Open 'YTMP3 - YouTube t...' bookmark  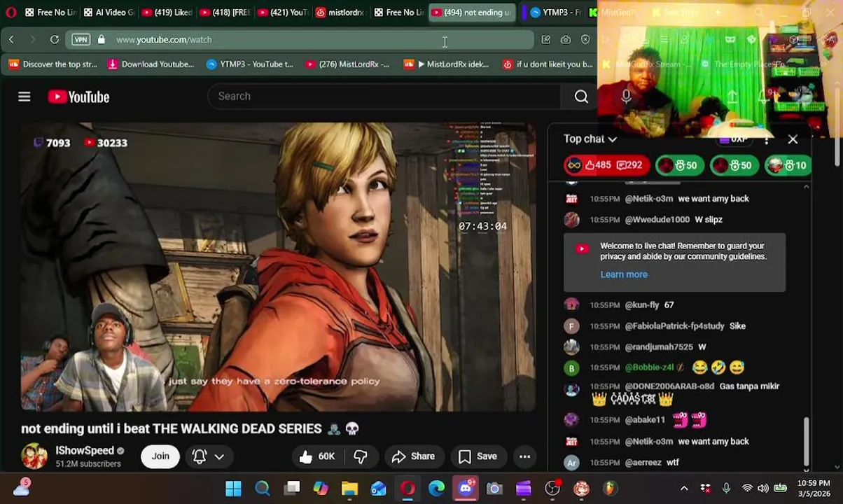click(x=250, y=64)
